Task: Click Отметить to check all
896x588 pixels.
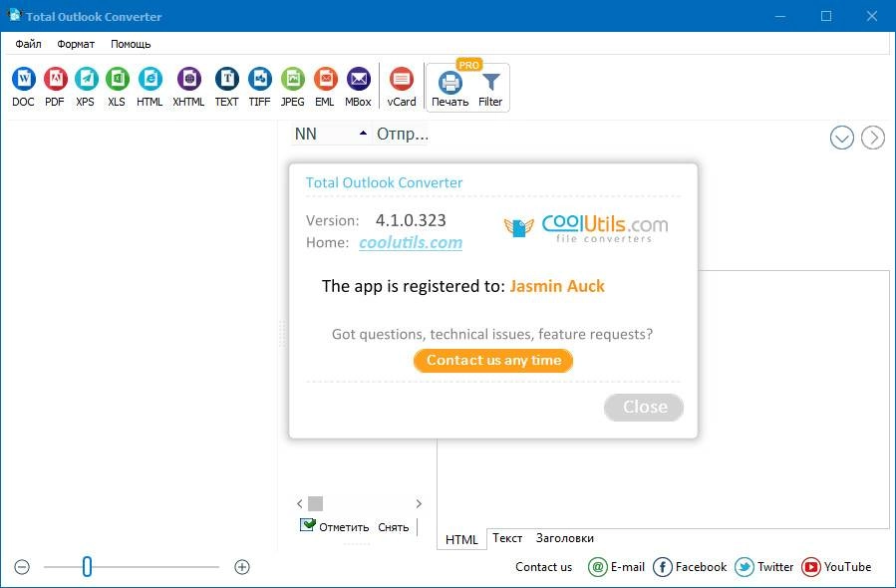Action: click(x=334, y=526)
